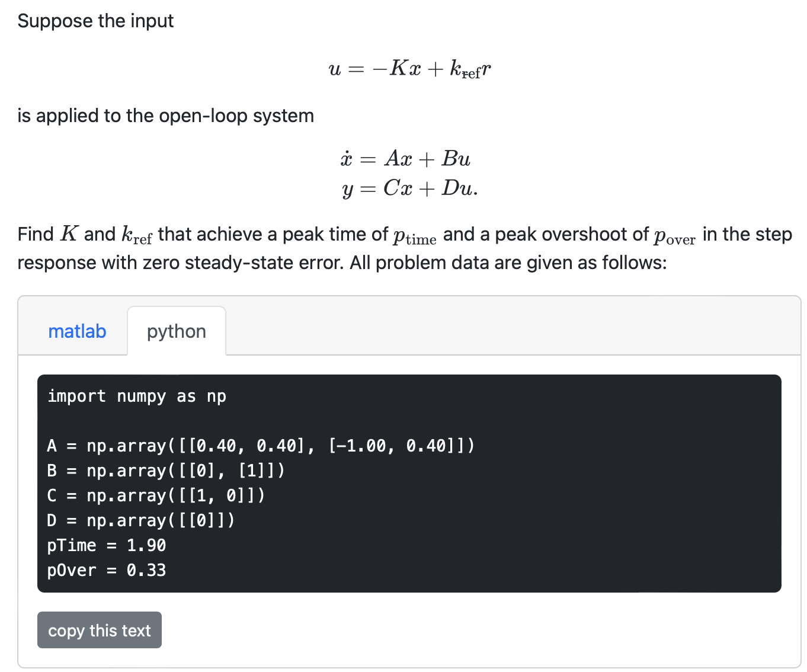Click the import numpy statement

click(x=137, y=396)
